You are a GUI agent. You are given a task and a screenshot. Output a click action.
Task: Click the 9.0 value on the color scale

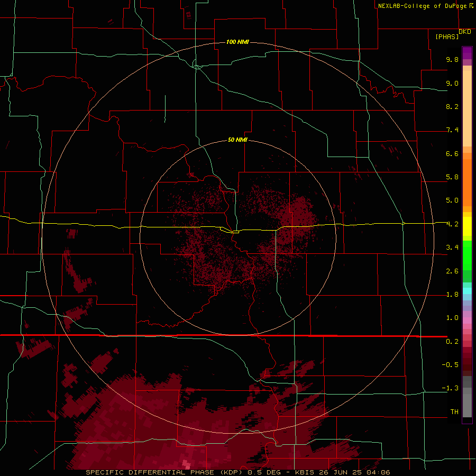(x=452, y=83)
